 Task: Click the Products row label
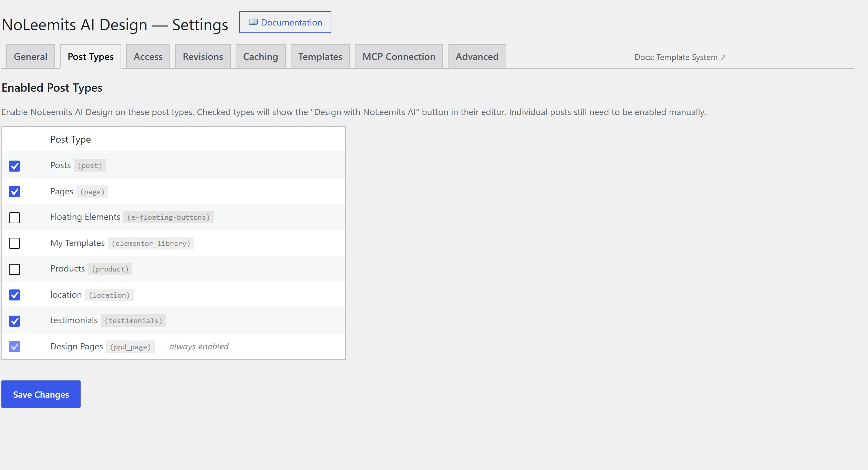click(68, 269)
